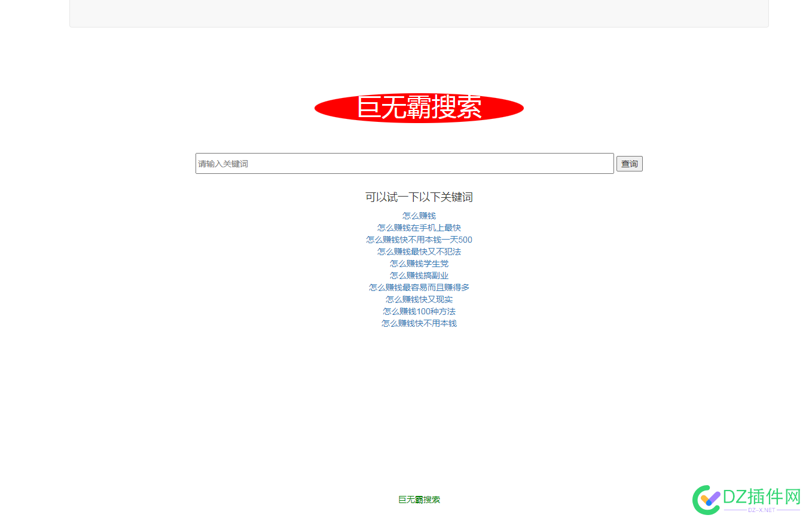Open the 怎么赚钱搞副业 keyword link

(x=419, y=275)
